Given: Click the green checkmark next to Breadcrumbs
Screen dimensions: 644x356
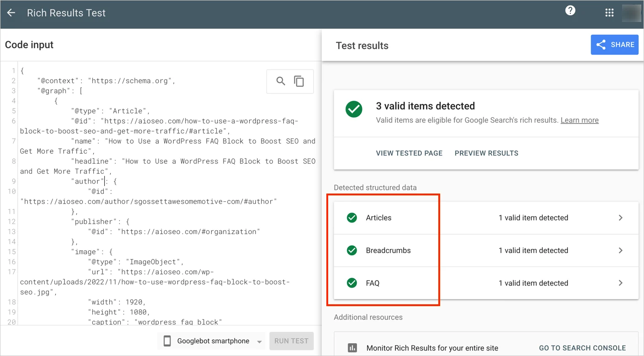Looking at the screenshot, I should pyautogui.click(x=351, y=250).
